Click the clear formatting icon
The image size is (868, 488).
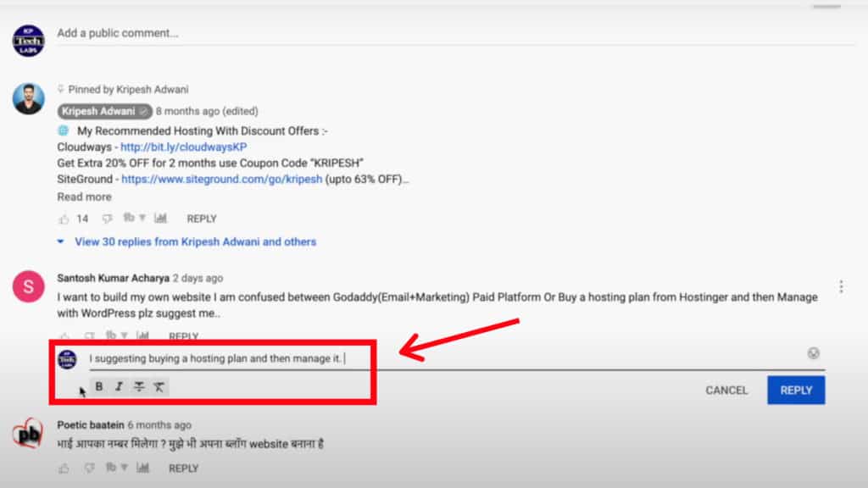coord(159,387)
